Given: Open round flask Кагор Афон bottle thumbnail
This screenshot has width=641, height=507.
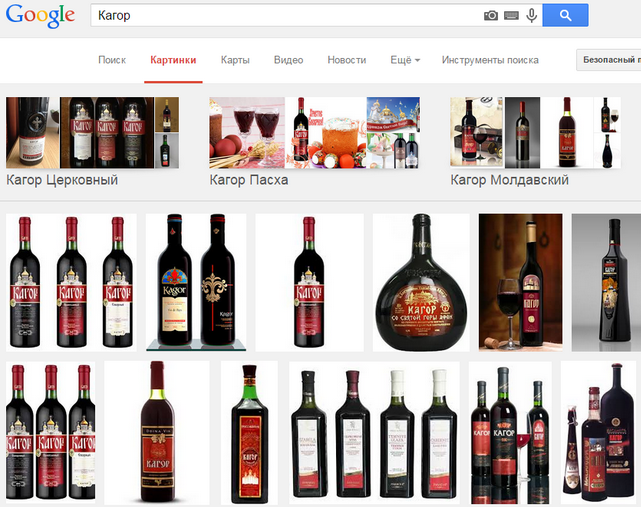Looking at the screenshot, I should tap(421, 282).
